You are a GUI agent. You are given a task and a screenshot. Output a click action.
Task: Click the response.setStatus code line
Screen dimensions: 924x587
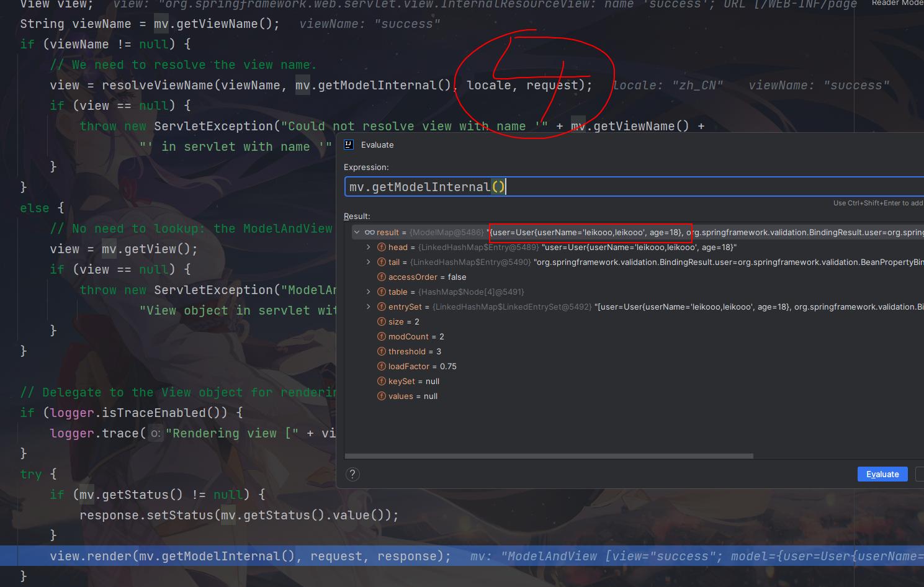(x=239, y=515)
